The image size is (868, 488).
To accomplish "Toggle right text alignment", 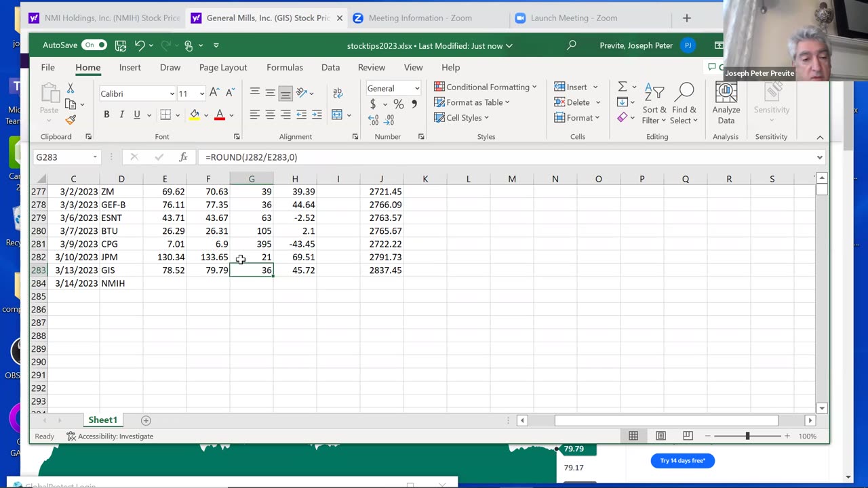I will click(285, 115).
